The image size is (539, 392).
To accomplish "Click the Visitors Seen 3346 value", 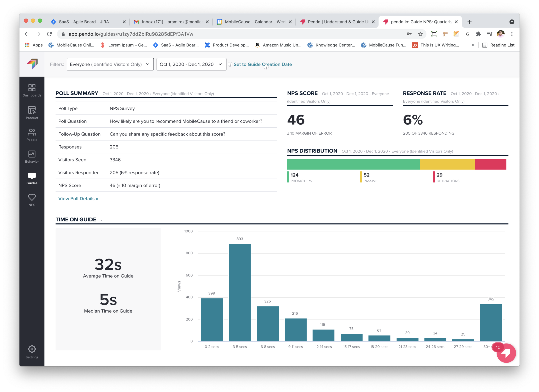I will 115,160.
